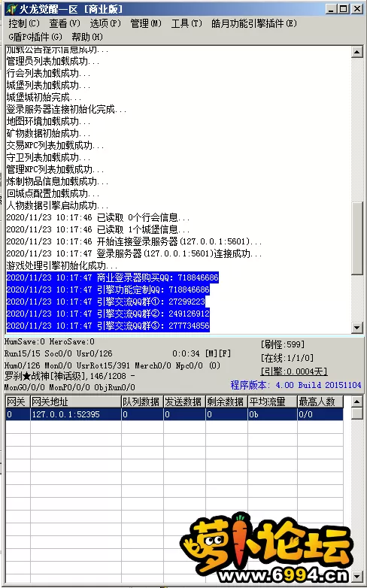Select the 0b average traffic cell
This screenshot has height=588, width=367.
point(272,414)
